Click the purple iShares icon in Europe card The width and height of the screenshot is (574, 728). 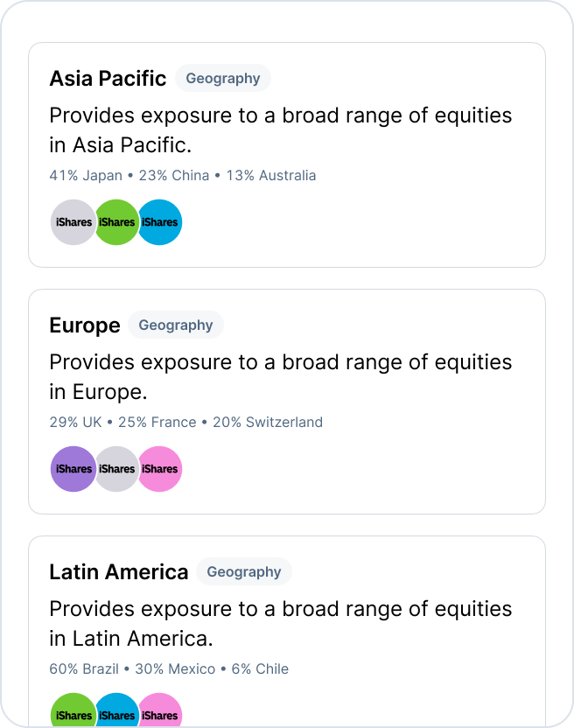(x=72, y=469)
